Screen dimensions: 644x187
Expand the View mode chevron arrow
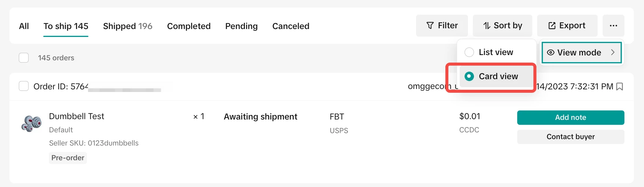[x=612, y=52]
